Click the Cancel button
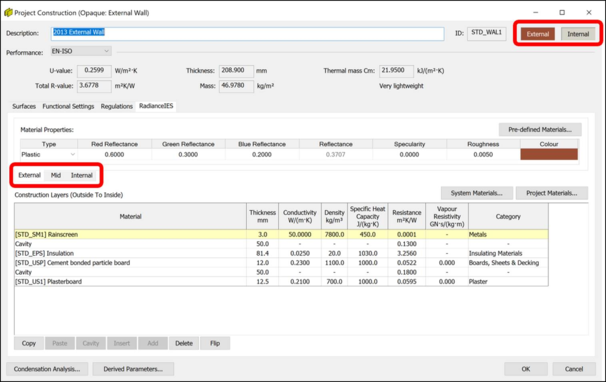 click(x=574, y=369)
